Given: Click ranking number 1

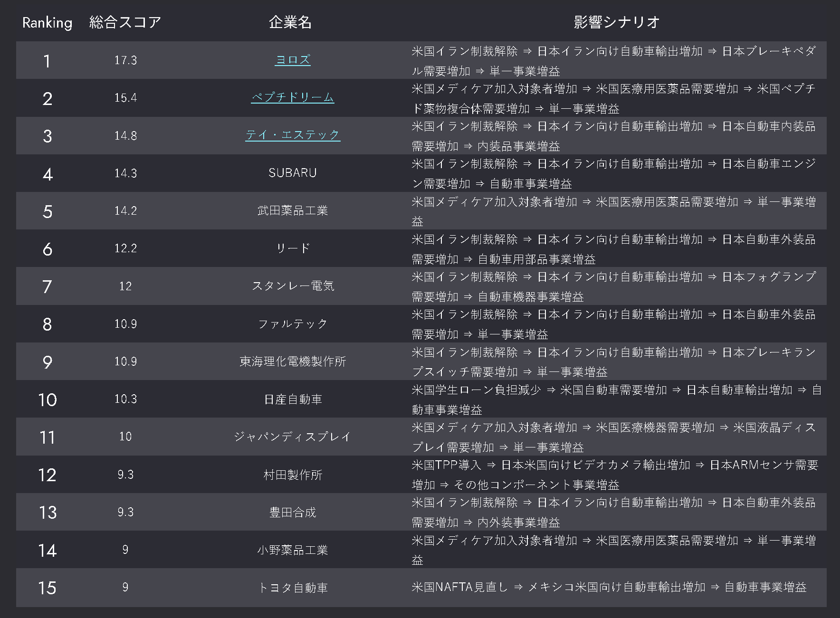Looking at the screenshot, I should 47,61.
